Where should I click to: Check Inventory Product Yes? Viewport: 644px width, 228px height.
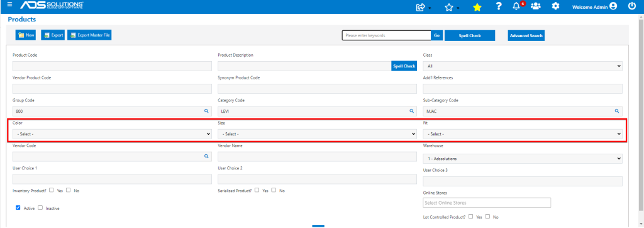[52, 190]
